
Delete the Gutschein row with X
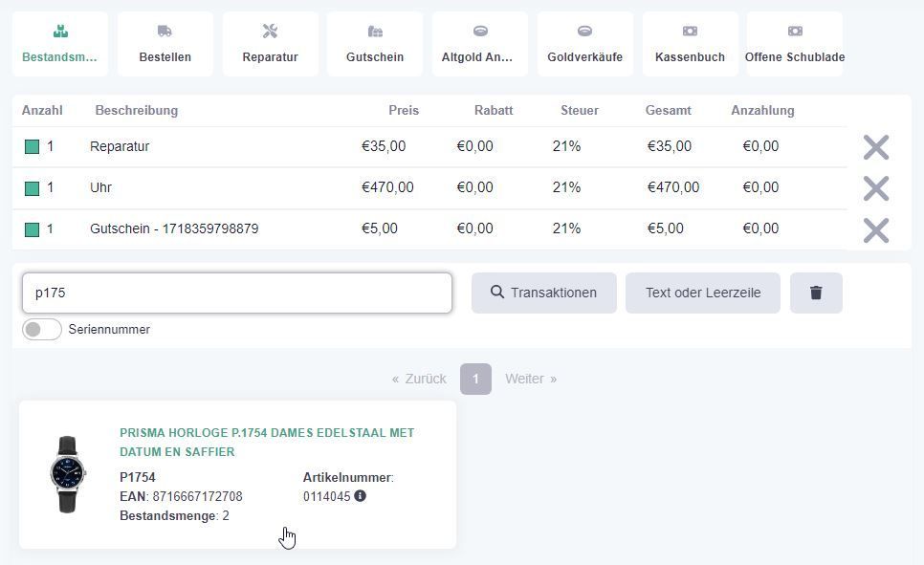coord(876,229)
